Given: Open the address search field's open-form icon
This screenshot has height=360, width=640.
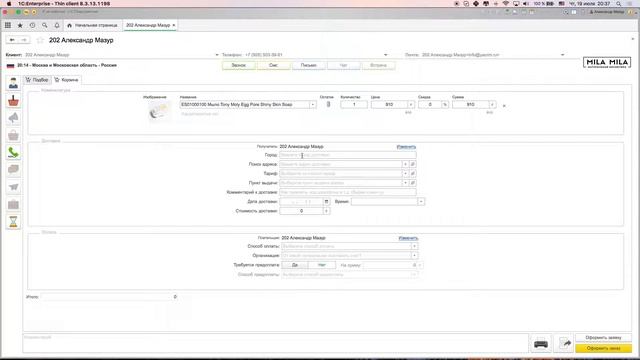Looking at the screenshot, I should coord(413,164).
